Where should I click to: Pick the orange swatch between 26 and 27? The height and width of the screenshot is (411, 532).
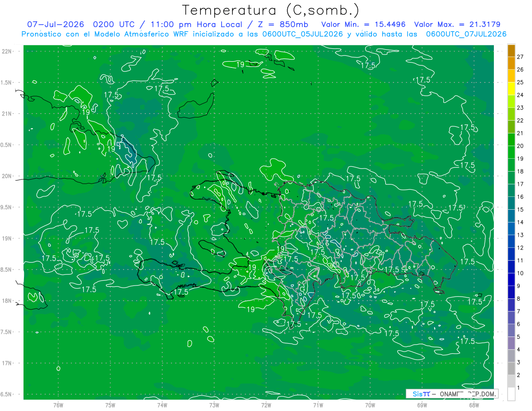511,63
